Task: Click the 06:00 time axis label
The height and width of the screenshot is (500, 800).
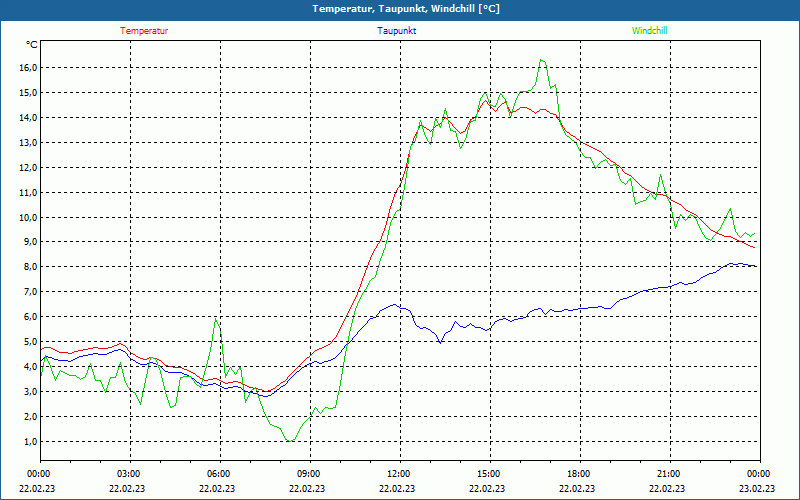Action: pyautogui.click(x=218, y=474)
